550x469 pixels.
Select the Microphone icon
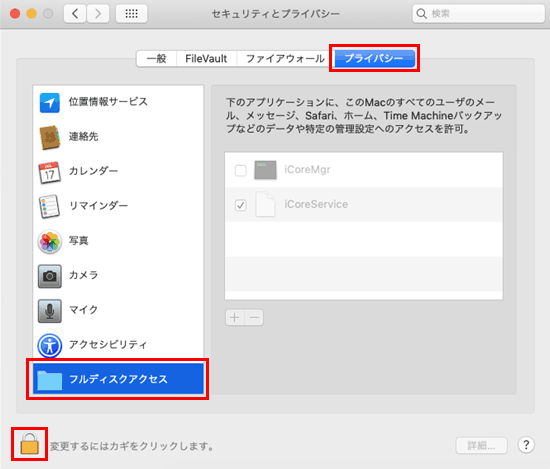point(49,310)
